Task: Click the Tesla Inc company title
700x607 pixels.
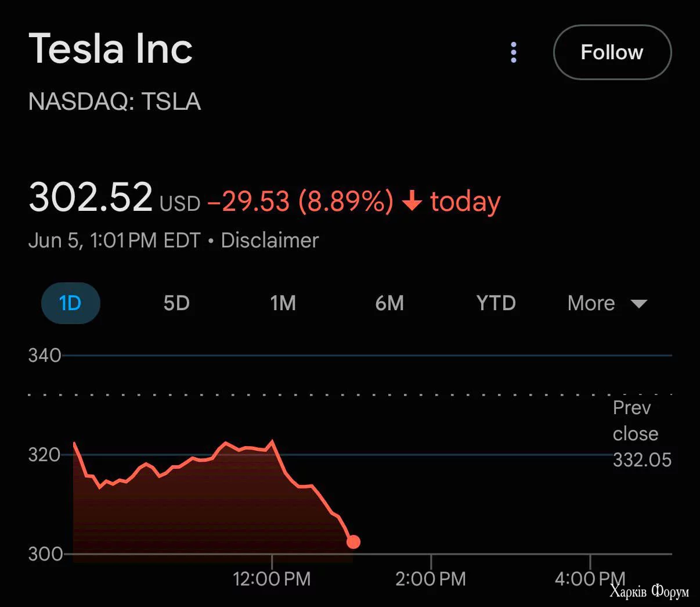Action: click(110, 49)
